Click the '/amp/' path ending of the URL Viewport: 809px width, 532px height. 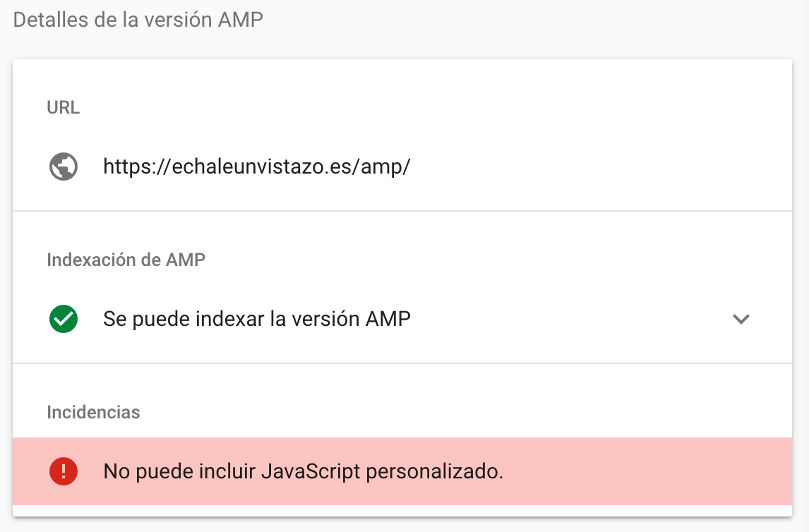pyautogui.click(x=381, y=167)
